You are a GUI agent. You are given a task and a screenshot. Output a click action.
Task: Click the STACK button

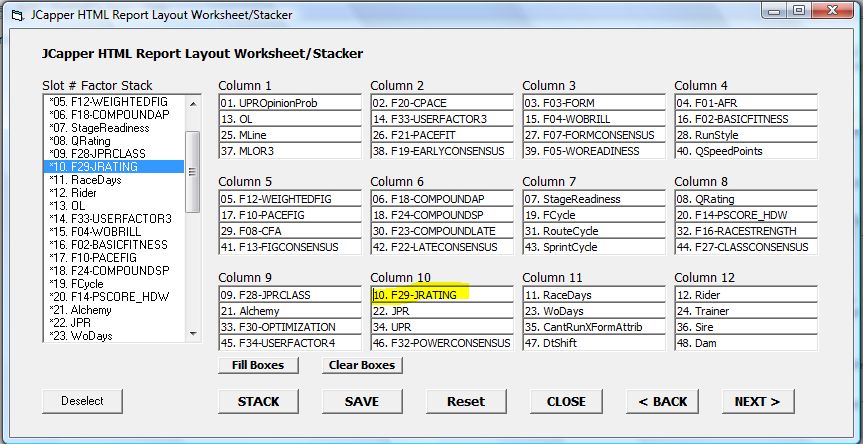258,402
